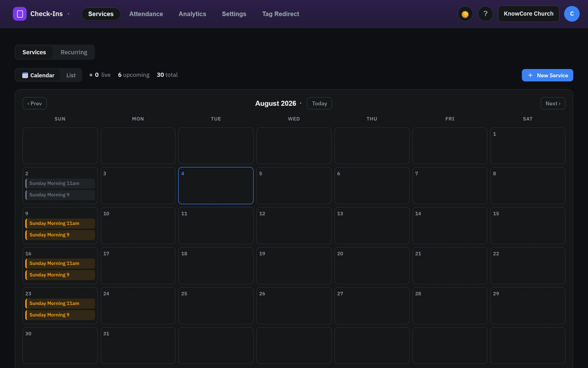Click the August 2026 month title text
This screenshot has height=368, width=588.
(x=276, y=103)
